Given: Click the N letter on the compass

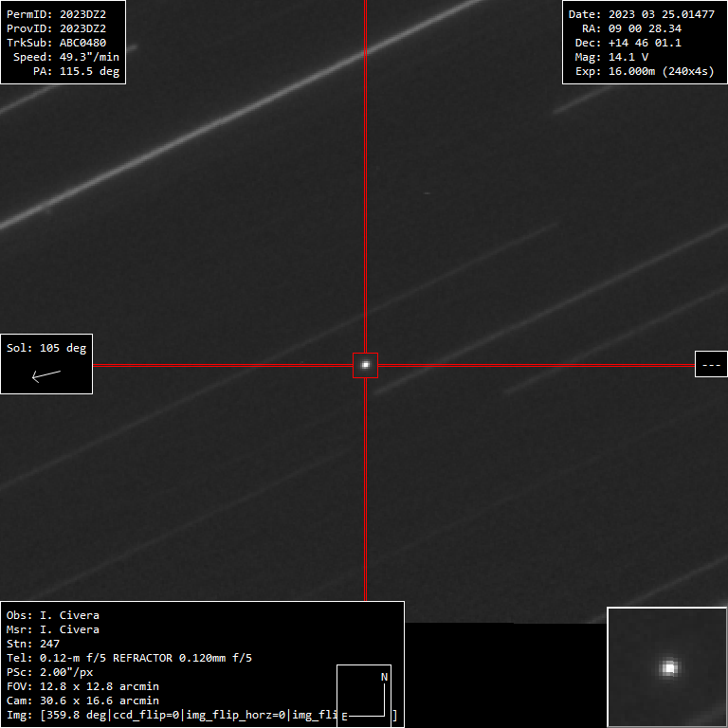Looking at the screenshot, I should (x=384, y=677).
